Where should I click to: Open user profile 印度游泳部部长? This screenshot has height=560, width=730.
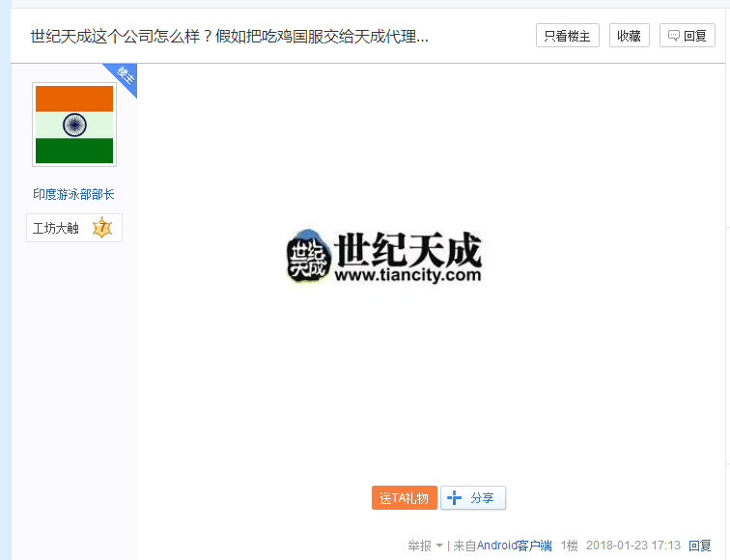[73, 194]
